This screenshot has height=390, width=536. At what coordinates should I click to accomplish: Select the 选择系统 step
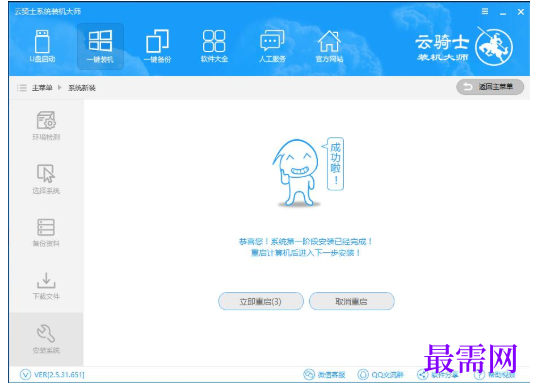[x=46, y=179]
